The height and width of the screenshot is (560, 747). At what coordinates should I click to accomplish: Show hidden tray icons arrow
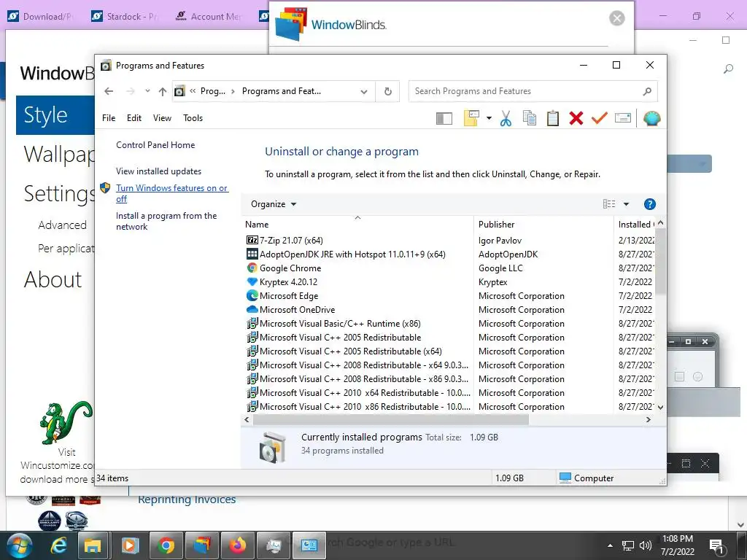pos(610,545)
